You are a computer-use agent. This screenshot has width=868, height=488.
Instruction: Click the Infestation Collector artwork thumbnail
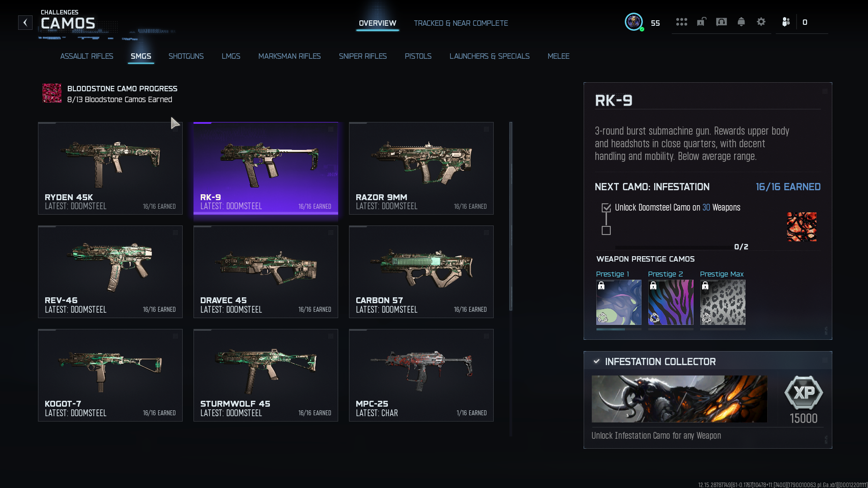click(679, 399)
